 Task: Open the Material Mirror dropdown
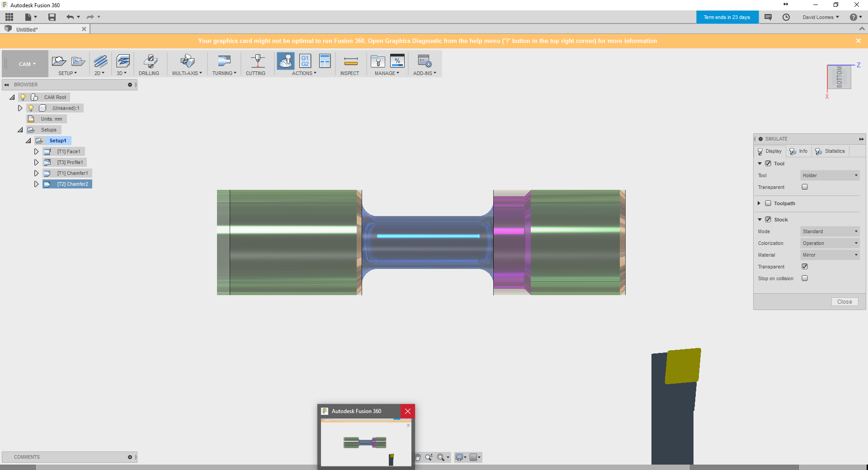[830, 255]
